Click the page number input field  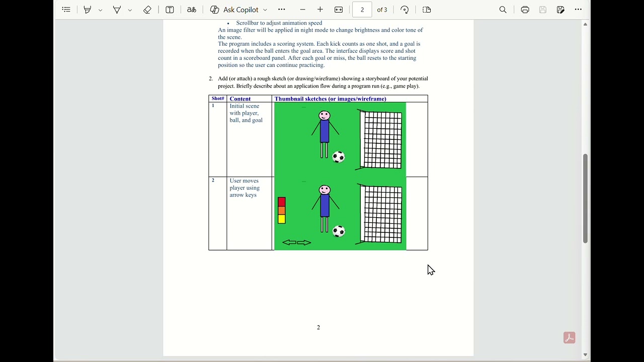[x=362, y=10]
